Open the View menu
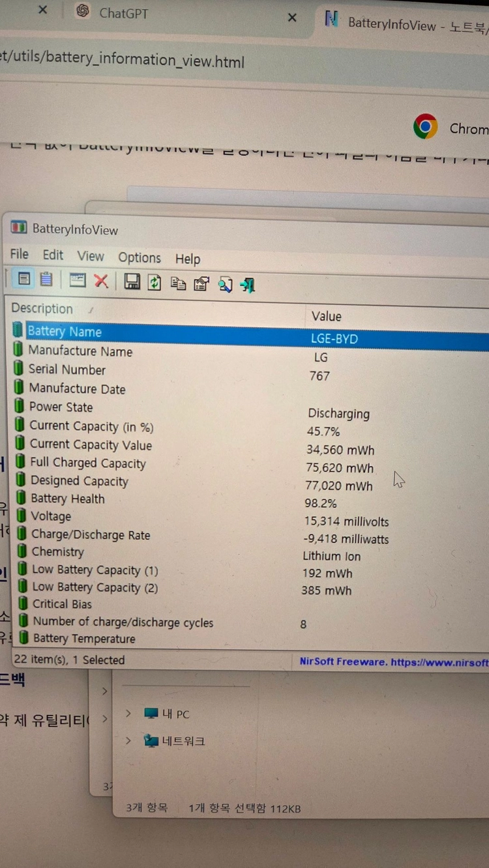489x868 pixels. tap(91, 256)
